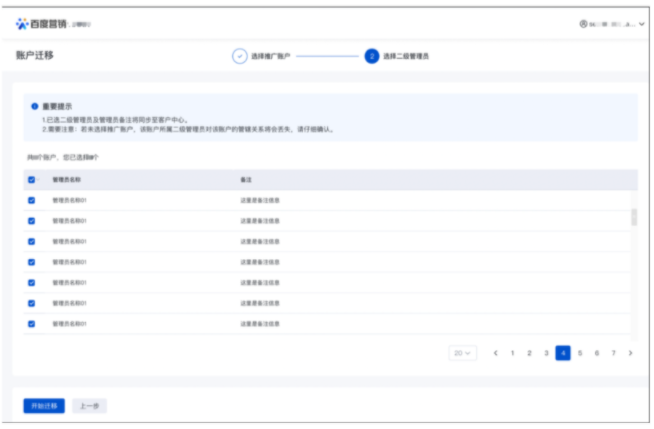Click the Baidu Marketing logo icon
This screenshot has width=654, height=429.
pos(23,23)
